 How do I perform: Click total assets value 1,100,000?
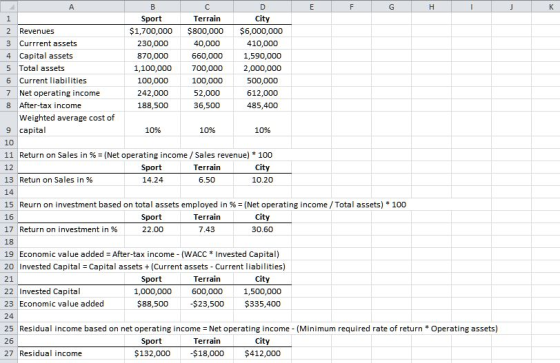tap(153, 68)
